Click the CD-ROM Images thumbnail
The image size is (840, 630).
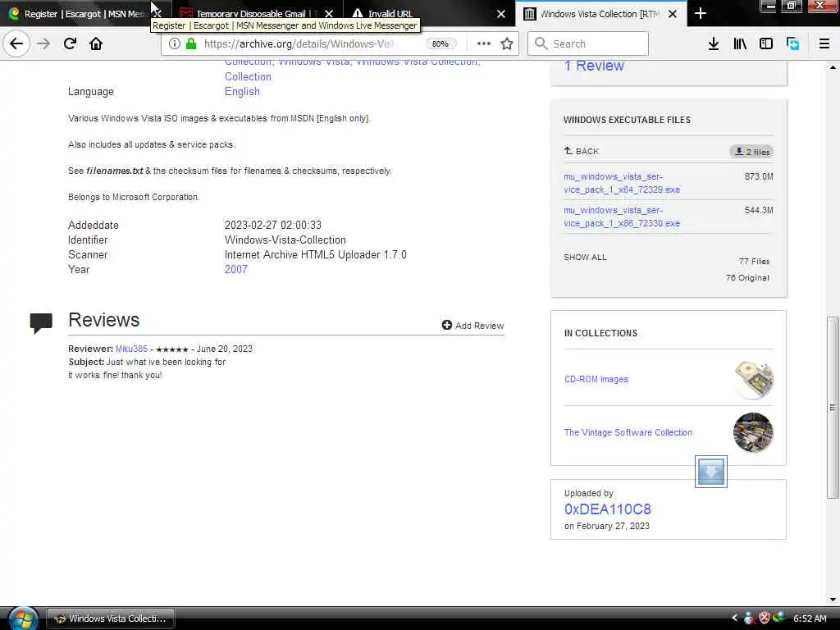754,379
